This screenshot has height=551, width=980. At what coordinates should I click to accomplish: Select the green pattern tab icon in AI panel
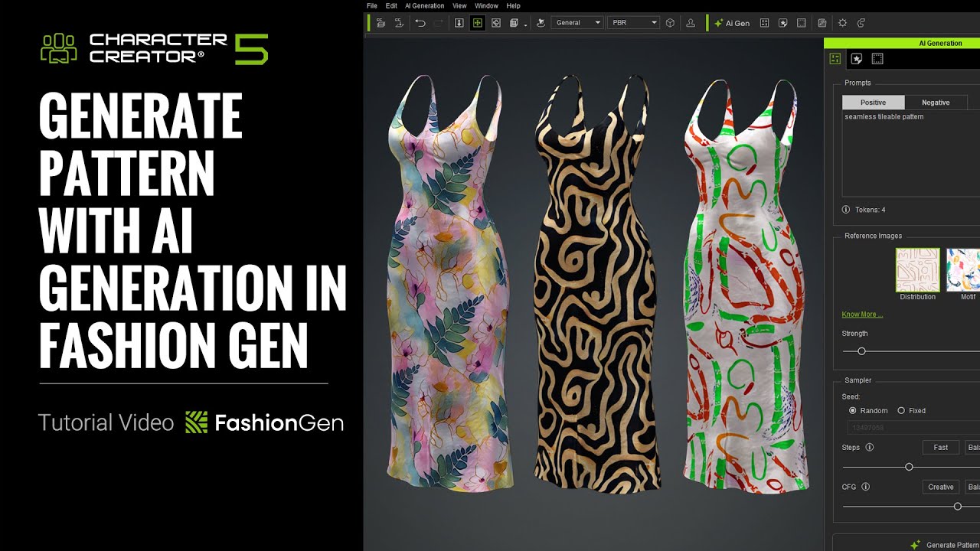(x=835, y=59)
